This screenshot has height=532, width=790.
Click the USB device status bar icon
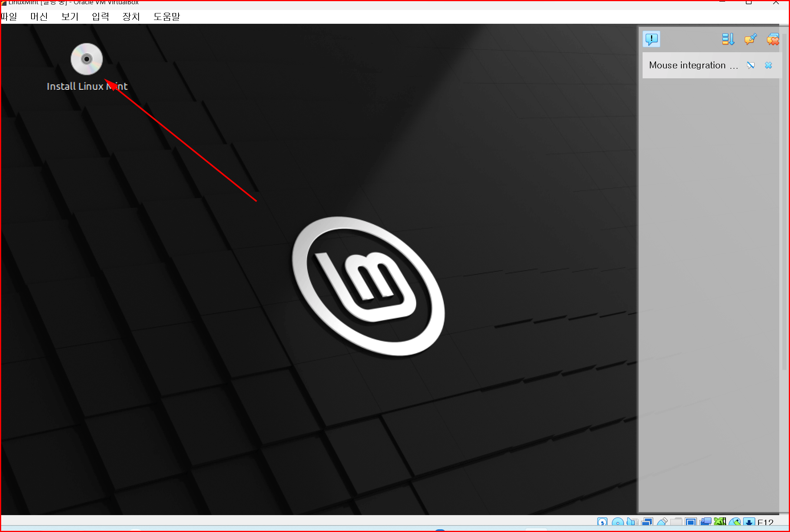662,522
